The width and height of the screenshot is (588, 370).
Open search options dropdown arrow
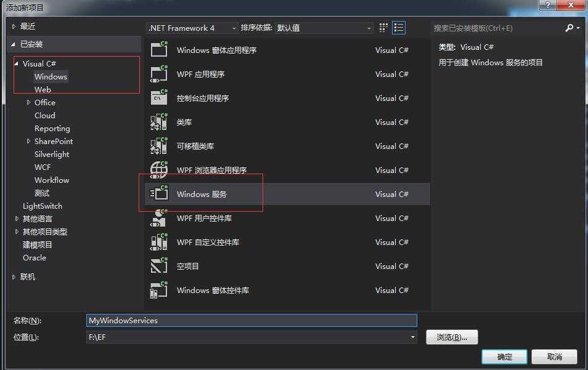[x=578, y=28]
